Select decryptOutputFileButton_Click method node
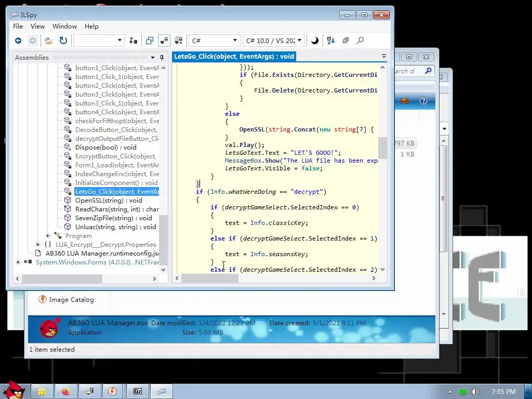 point(117,138)
